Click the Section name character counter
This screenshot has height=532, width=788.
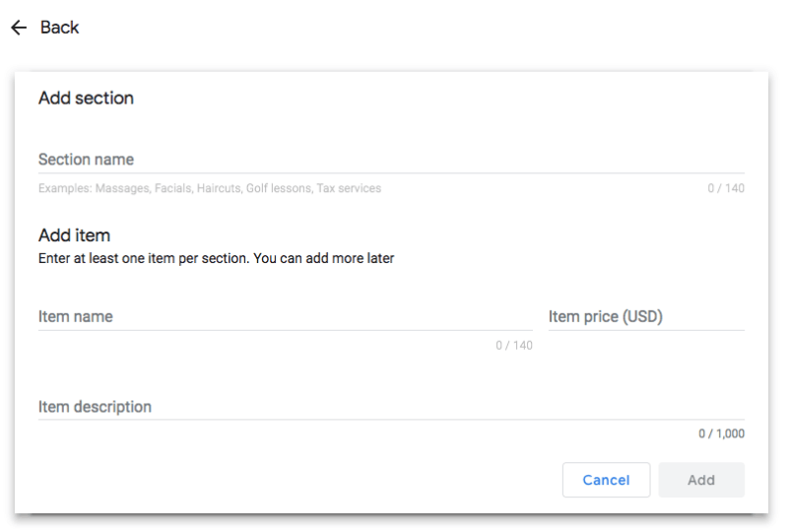click(x=726, y=188)
